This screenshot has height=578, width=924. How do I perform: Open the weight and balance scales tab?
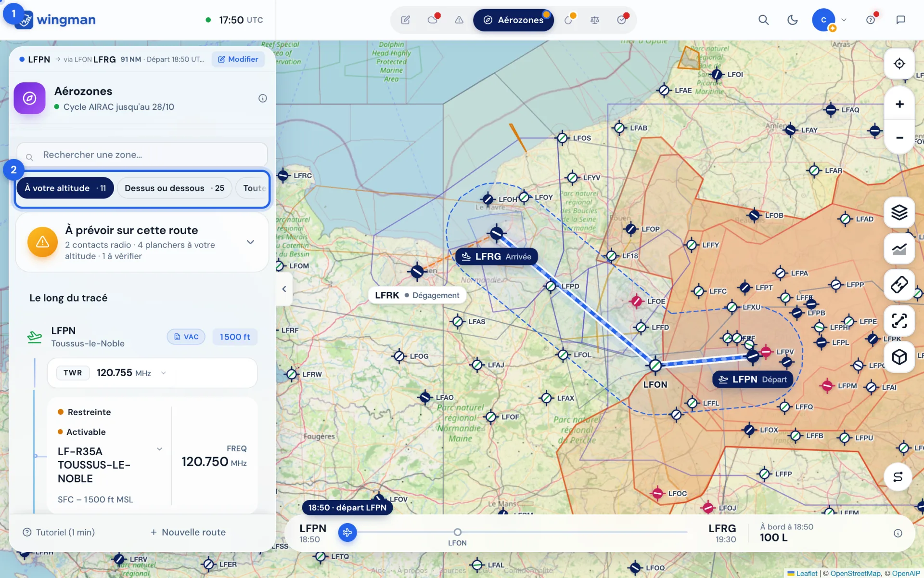[x=595, y=20]
